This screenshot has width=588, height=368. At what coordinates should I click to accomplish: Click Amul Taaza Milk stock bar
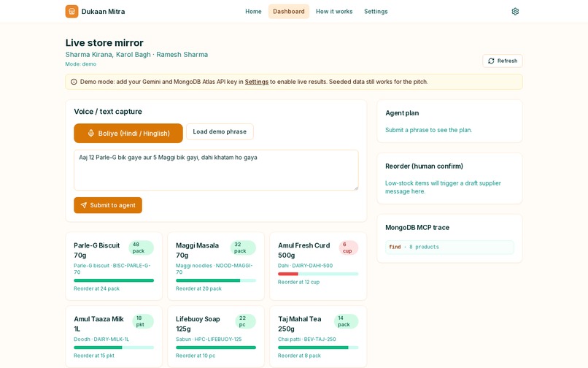114,348
